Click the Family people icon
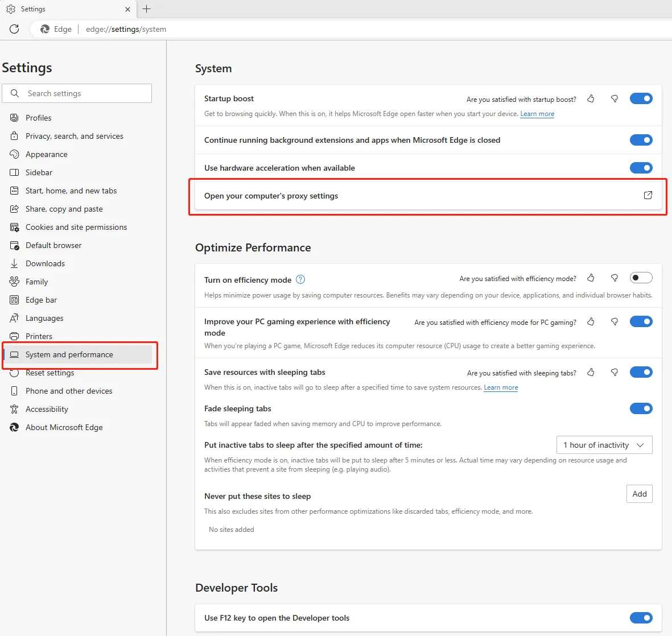Screen dimensions: 672x636 tap(14, 282)
